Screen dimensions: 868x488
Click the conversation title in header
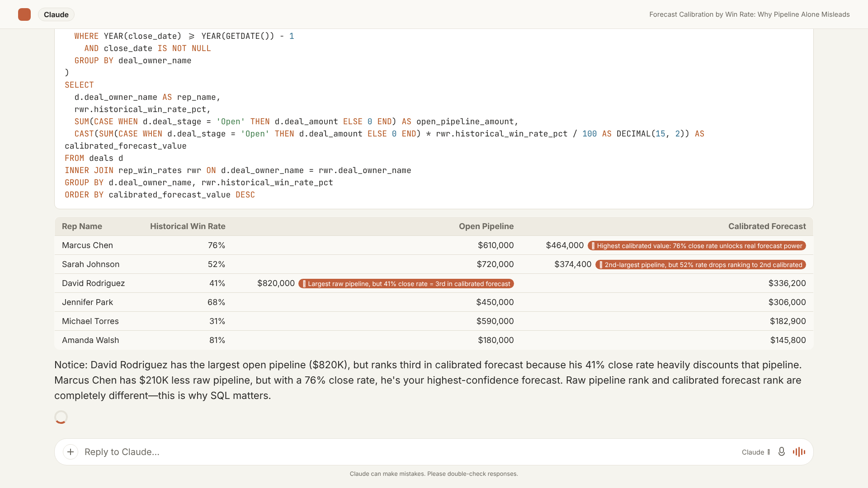click(749, 14)
